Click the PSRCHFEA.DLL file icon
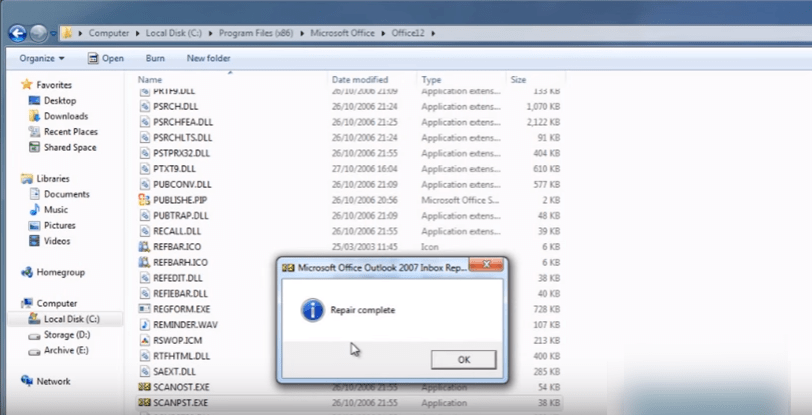Image resolution: width=812 pixels, height=415 pixels. click(145, 122)
